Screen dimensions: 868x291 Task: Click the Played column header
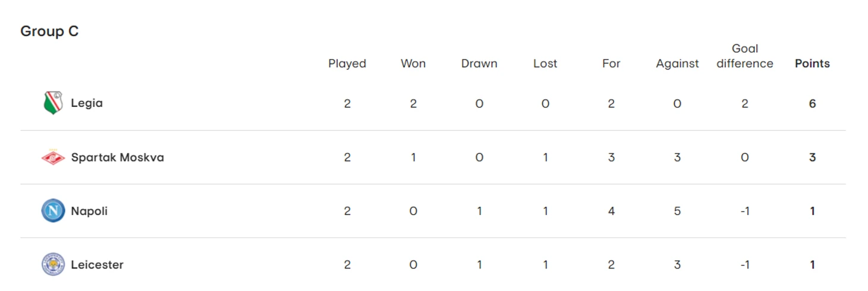(347, 64)
